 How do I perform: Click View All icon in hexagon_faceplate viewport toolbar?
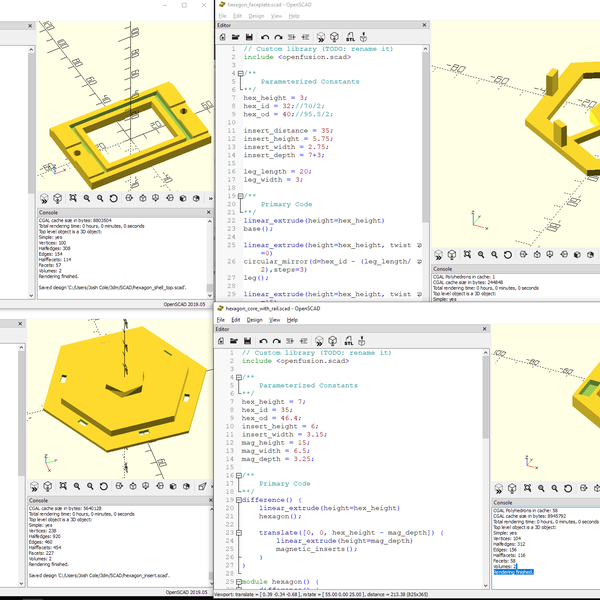pyautogui.click(x=467, y=254)
